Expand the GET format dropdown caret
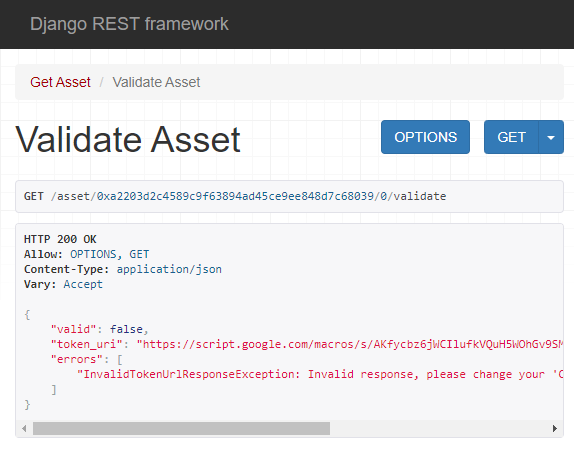 coord(551,137)
